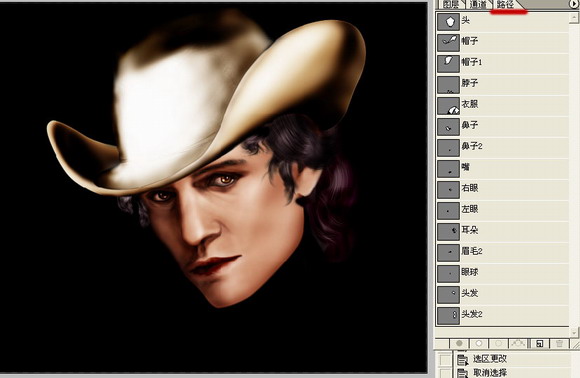Delete current path trash icon
Viewport: 580px width, 378px height.
pyautogui.click(x=559, y=344)
